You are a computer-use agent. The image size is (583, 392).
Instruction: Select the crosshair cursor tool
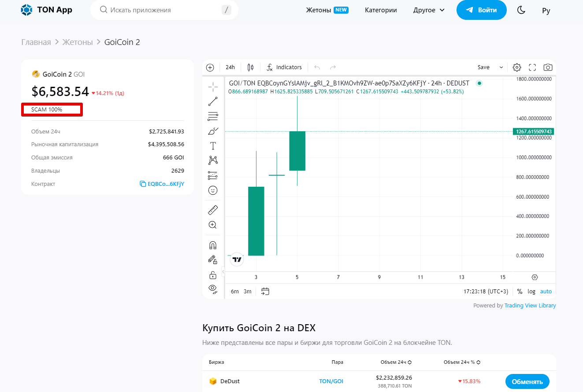pos(213,86)
